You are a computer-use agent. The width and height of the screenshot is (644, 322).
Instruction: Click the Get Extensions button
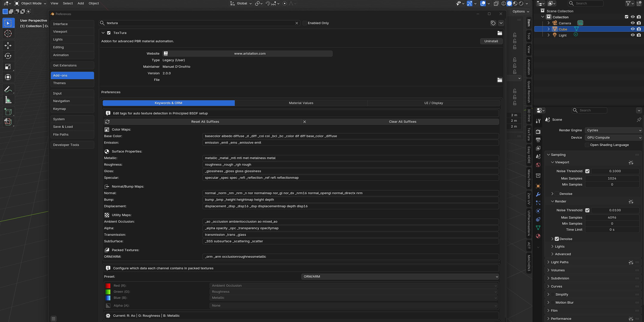click(72, 65)
